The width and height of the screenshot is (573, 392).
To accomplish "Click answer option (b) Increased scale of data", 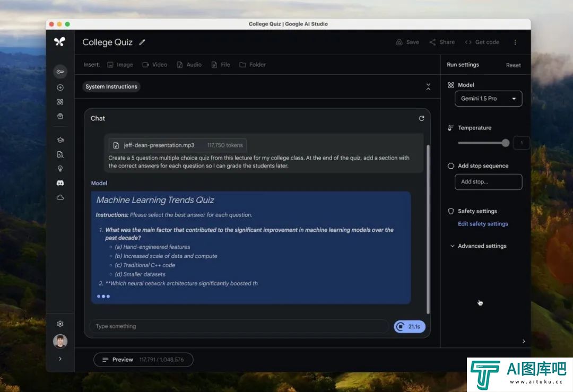I will click(x=166, y=256).
